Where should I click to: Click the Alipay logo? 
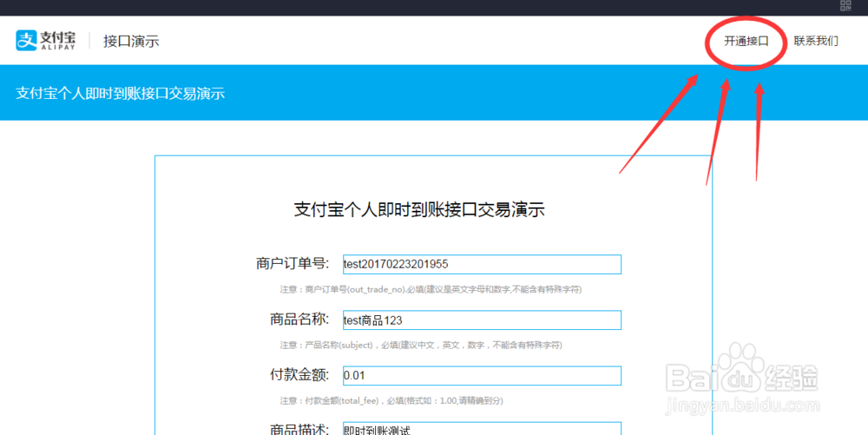pos(45,41)
